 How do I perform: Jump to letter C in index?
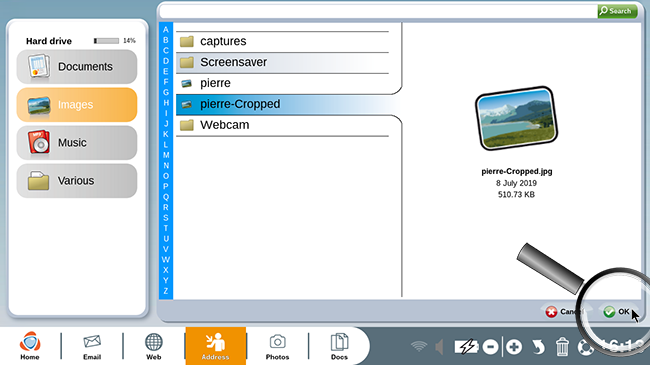166,51
